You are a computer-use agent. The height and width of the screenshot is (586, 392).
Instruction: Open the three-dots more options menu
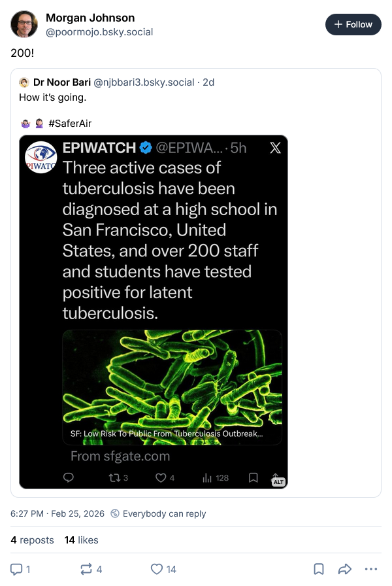[371, 569]
